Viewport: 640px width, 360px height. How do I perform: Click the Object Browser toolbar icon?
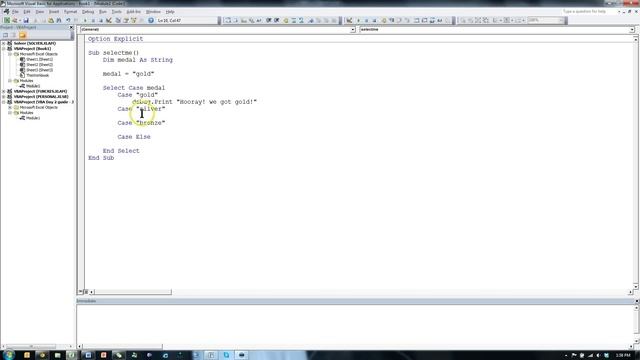(133, 20)
